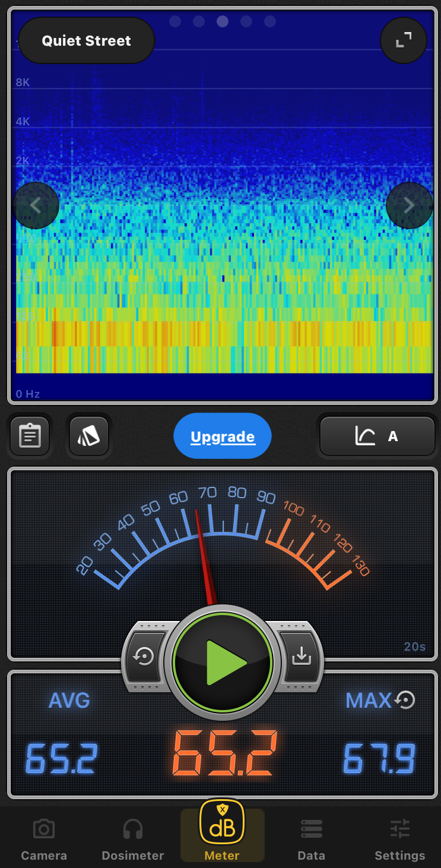Reset the MAX value with the circular icon
The height and width of the screenshot is (868, 441).
[x=405, y=700]
